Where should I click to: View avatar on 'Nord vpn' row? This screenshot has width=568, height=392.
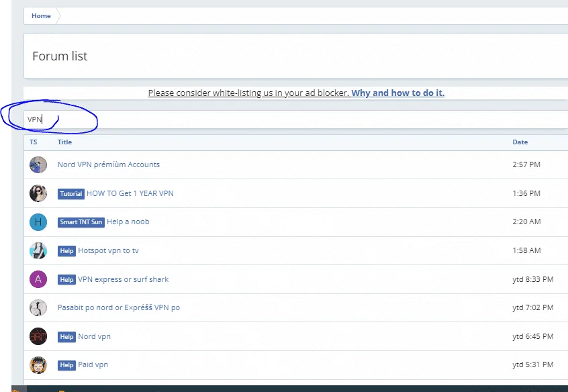[38, 336]
